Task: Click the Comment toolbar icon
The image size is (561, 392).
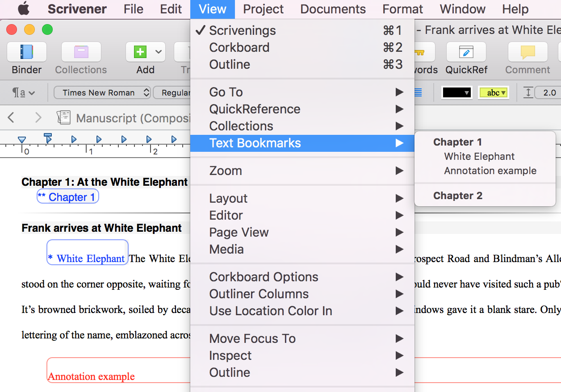Action: 528,52
